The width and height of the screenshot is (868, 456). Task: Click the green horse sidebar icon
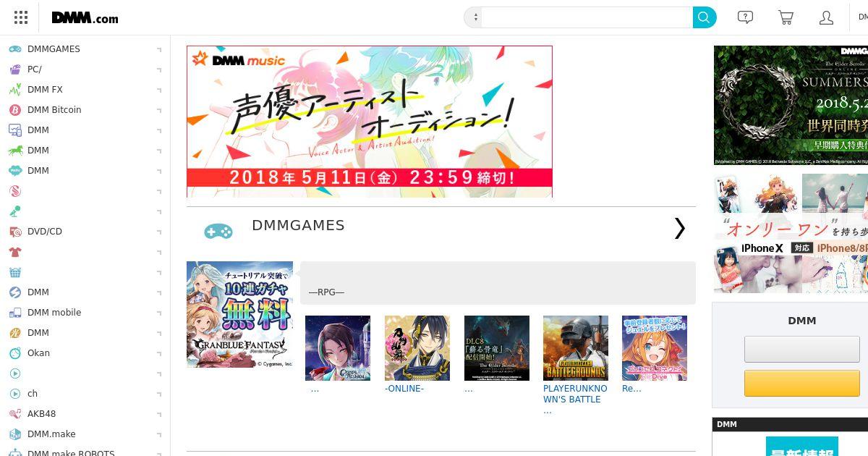(15, 151)
